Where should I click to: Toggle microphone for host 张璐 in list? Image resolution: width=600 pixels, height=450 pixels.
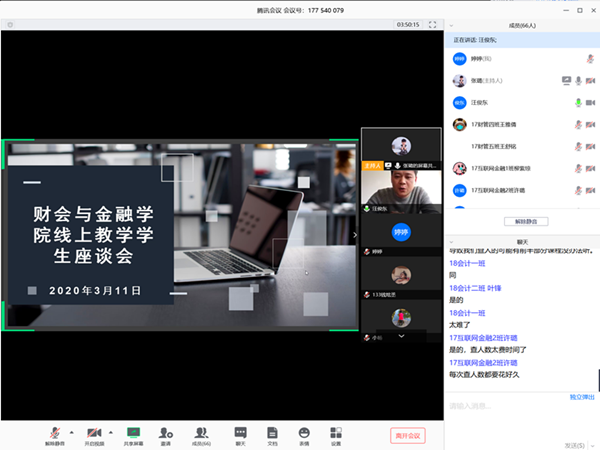(578, 80)
